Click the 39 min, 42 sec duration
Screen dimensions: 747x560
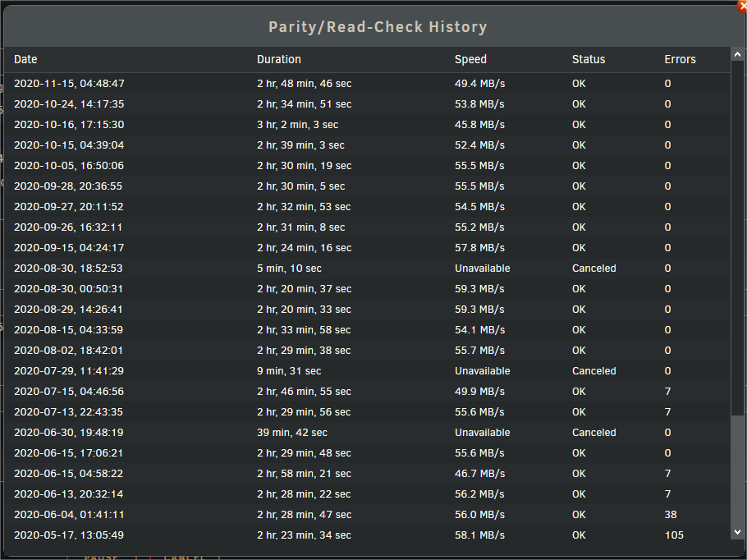coord(292,432)
